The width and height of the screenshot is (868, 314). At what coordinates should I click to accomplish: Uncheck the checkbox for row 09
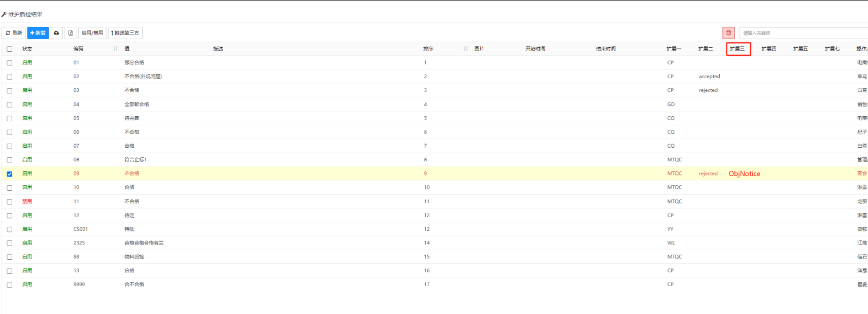[x=10, y=174]
